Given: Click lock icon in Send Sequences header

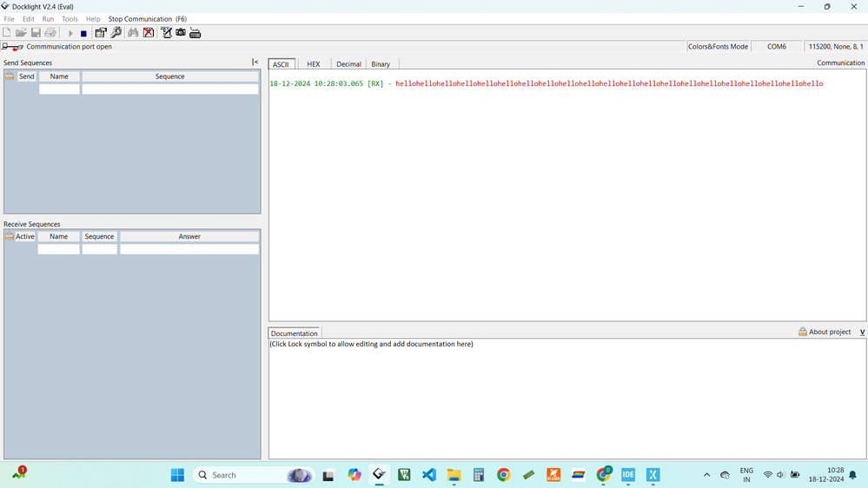Looking at the screenshot, I should click(x=10, y=76).
